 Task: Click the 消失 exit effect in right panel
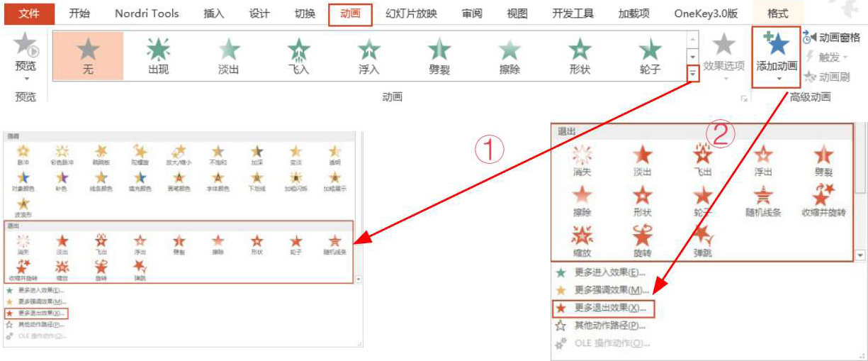pyautogui.click(x=582, y=160)
